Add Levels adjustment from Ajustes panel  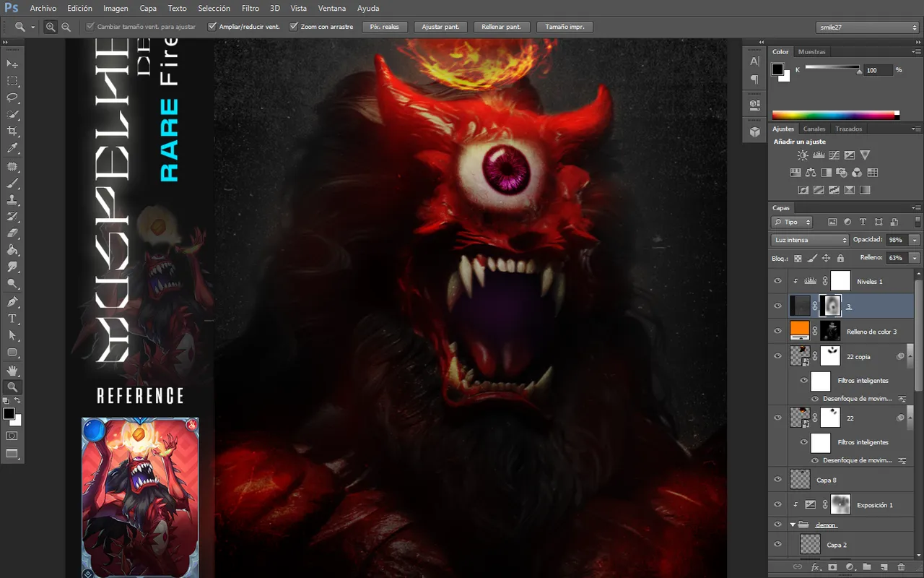click(819, 155)
